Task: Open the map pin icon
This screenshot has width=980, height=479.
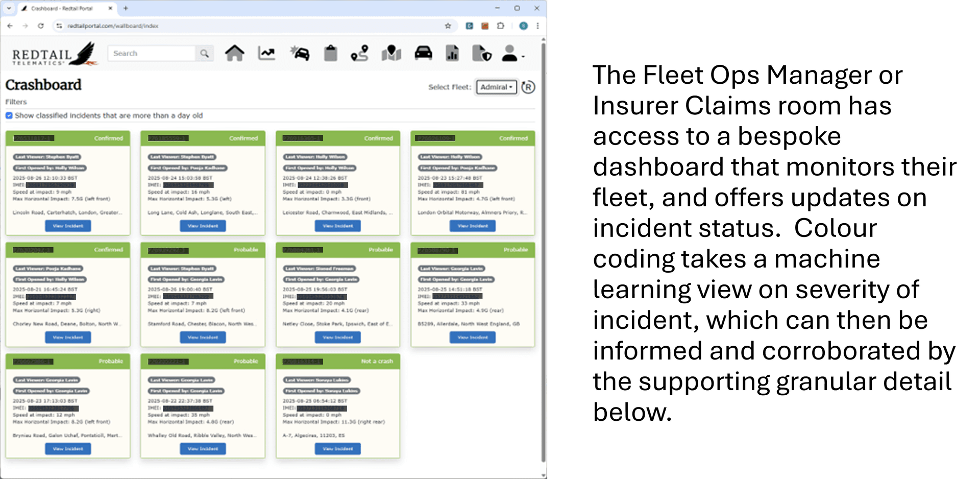Action: click(391, 53)
